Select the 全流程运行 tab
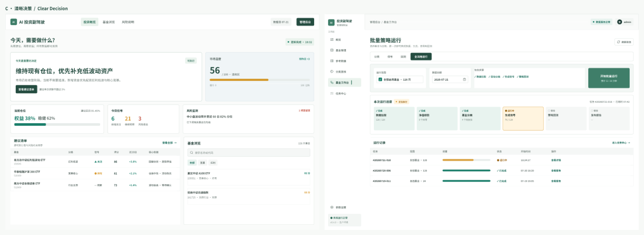This screenshot has width=644, height=235. tap(421, 57)
